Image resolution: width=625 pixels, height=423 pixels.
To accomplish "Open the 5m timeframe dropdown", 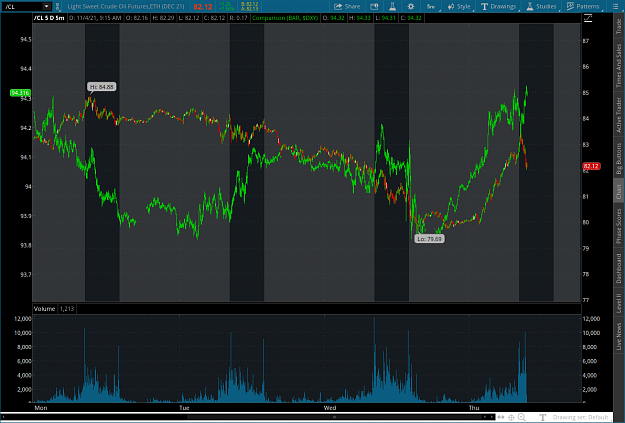I will click(431, 6).
